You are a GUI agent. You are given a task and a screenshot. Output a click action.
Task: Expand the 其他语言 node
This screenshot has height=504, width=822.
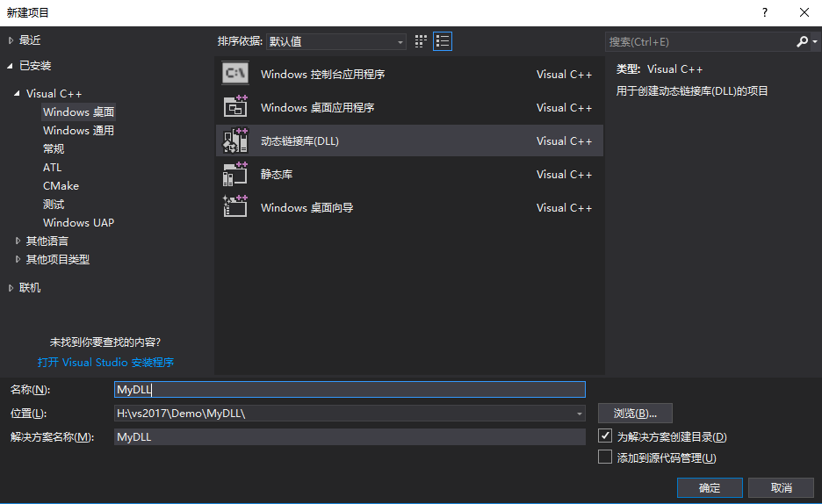(x=18, y=241)
